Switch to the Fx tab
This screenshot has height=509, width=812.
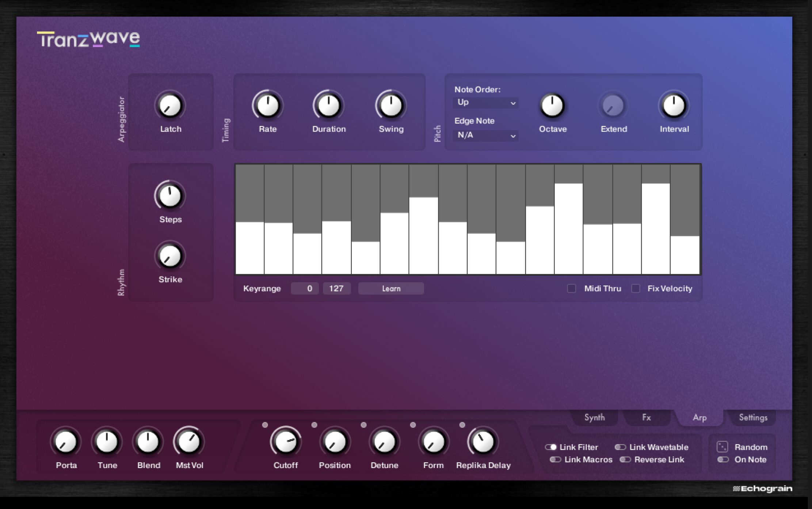point(646,418)
